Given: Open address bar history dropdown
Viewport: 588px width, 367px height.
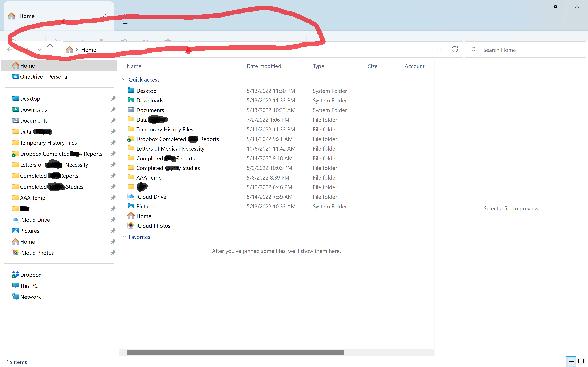Looking at the screenshot, I should click(x=439, y=50).
